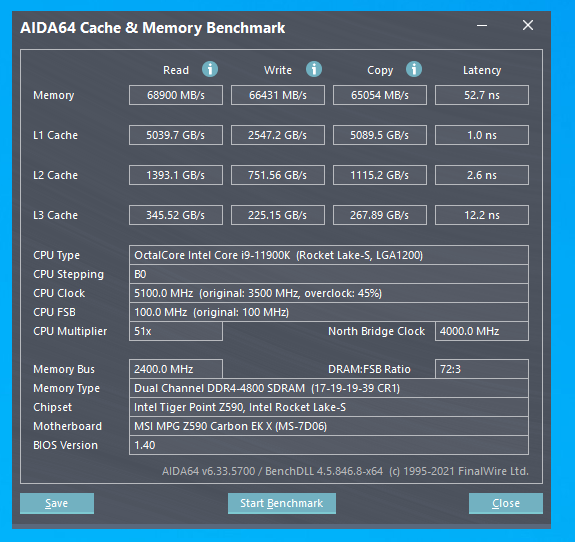This screenshot has height=542, width=575.
Task: Minimize the AIDA64 benchmark window
Action: [x=482, y=26]
